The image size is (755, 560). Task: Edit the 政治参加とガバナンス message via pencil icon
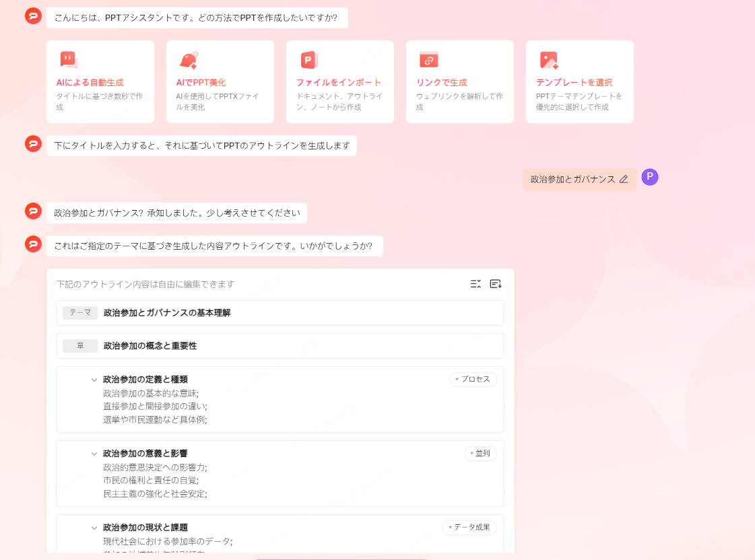[624, 179]
